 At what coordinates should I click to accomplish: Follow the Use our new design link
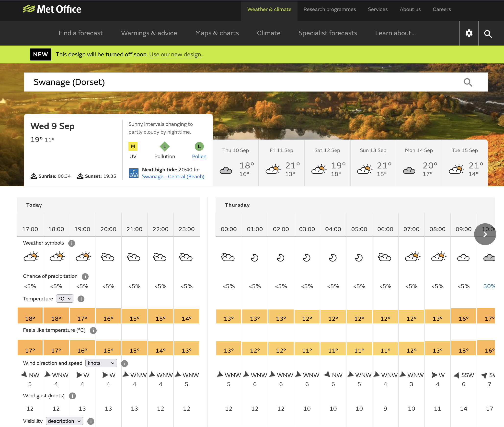click(175, 54)
